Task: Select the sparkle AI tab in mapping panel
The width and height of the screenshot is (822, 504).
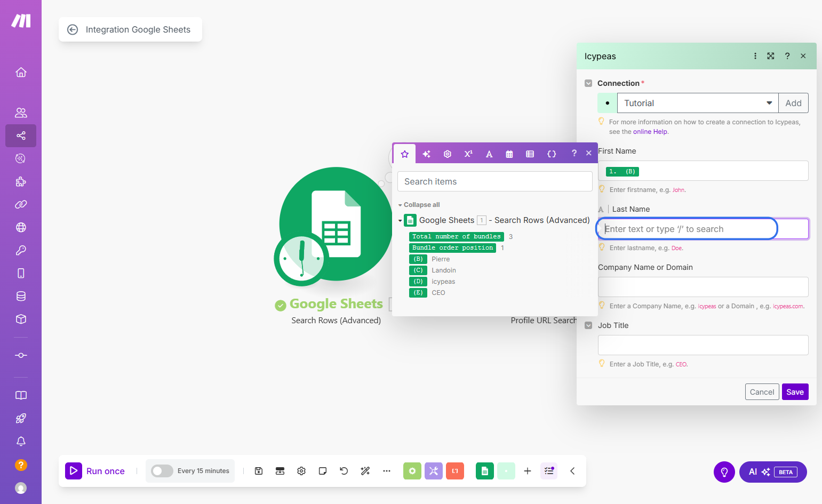Action: [x=426, y=154]
